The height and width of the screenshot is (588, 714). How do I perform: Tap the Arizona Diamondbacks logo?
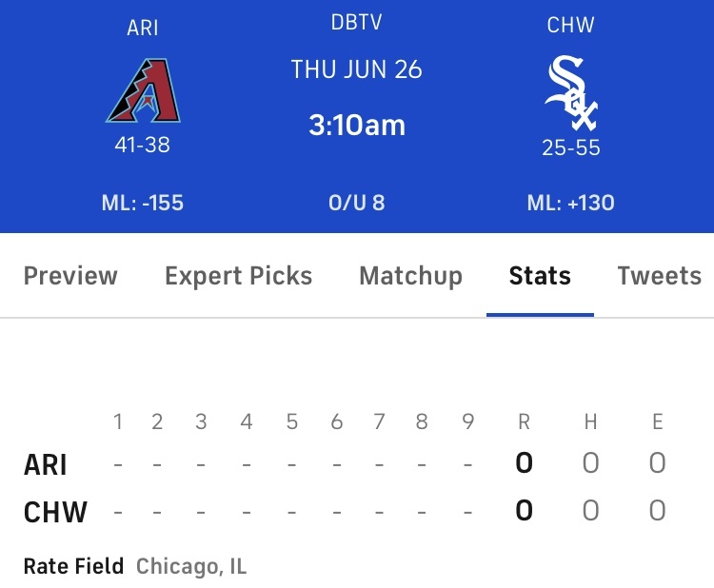coord(143,90)
